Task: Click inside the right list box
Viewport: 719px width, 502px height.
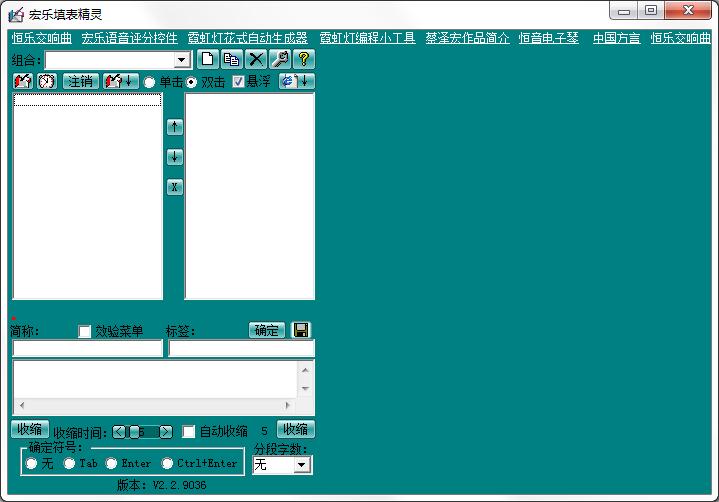Action: pos(250,196)
